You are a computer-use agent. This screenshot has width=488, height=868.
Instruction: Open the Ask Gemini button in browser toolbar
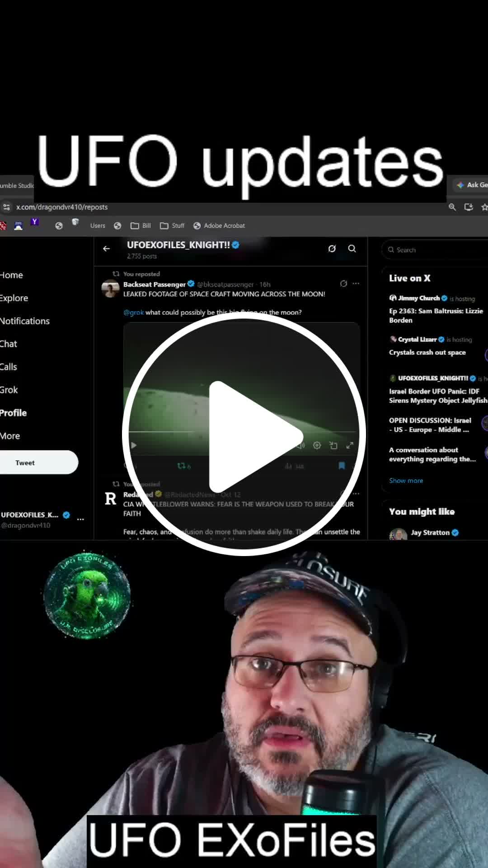(471, 185)
